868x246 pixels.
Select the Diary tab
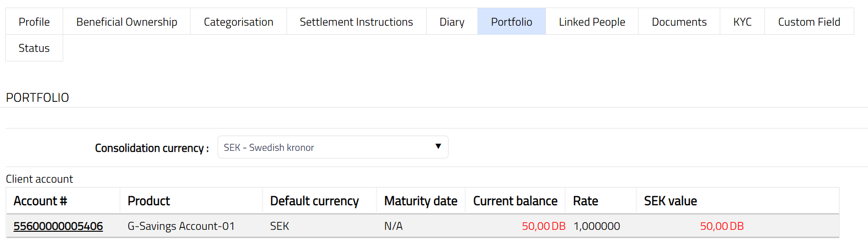pos(452,22)
